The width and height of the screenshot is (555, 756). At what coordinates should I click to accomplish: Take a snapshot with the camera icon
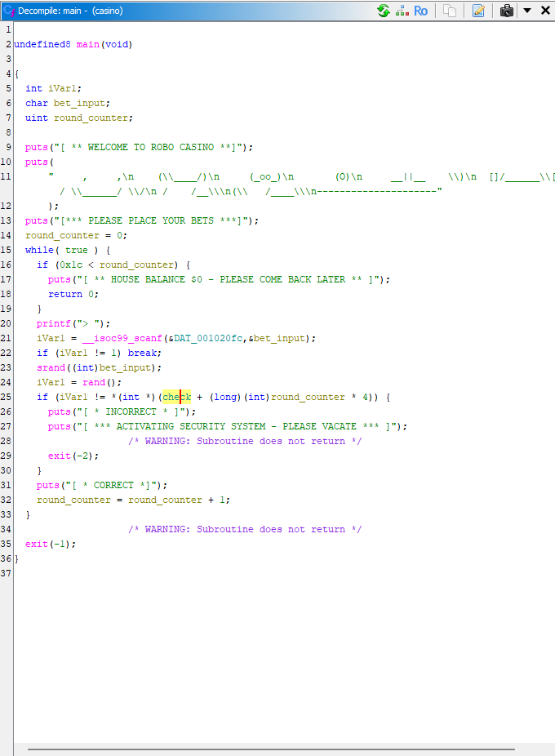click(x=506, y=11)
